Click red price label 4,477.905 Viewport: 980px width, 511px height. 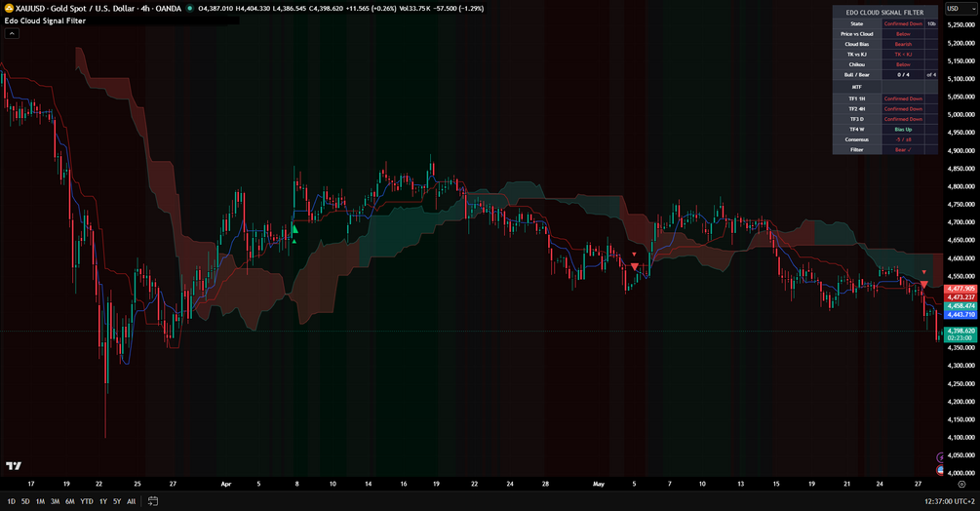[960, 290]
